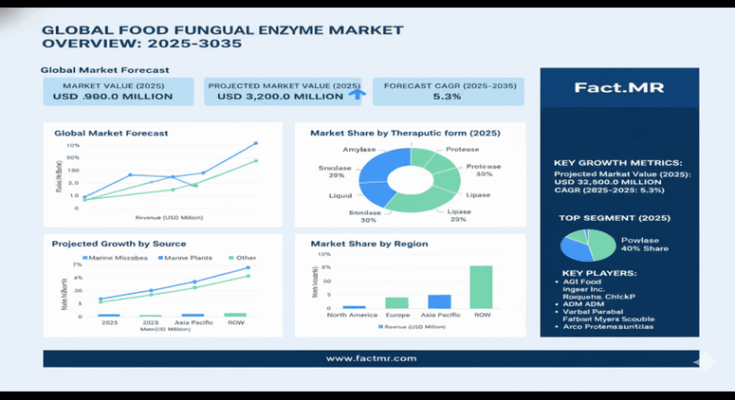Click the Forecast CAGR 5.3% box

pos(450,91)
